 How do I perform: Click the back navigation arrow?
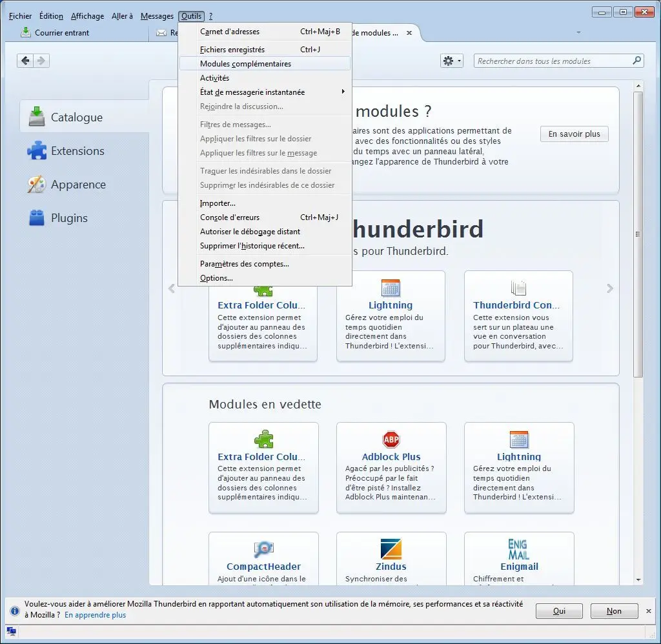pos(25,61)
